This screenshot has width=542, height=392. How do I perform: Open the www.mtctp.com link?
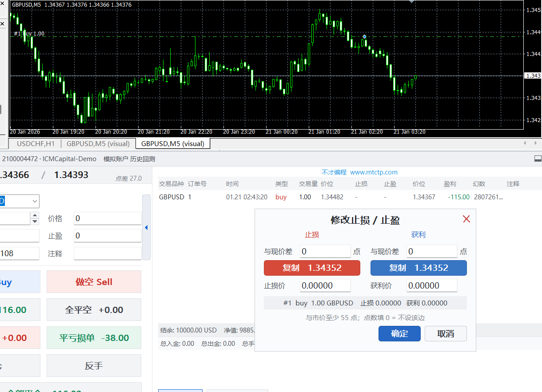(x=374, y=172)
